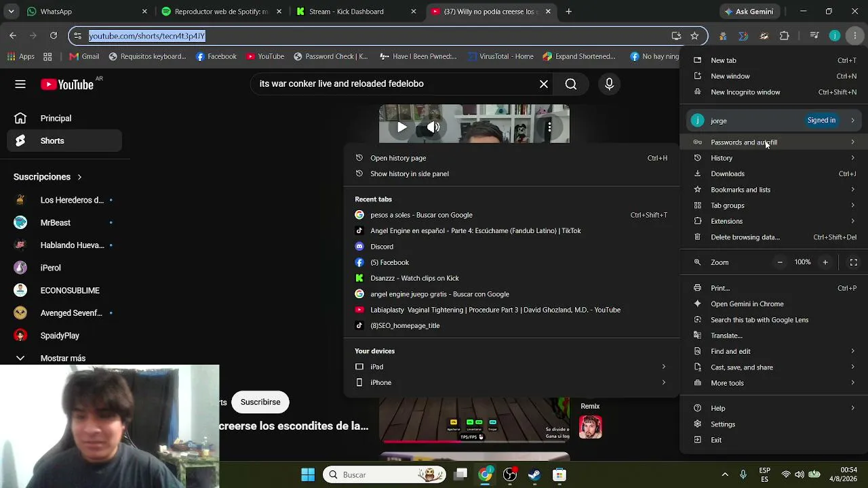868x488 pixels.
Task: Open Downloads from Chrome menu
Action: tap(774, 174)
